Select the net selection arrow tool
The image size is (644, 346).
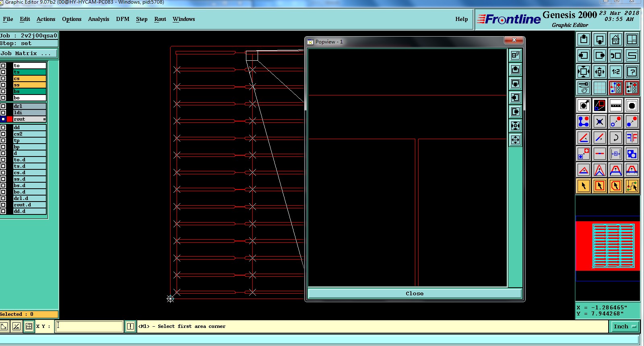(632, 186)
